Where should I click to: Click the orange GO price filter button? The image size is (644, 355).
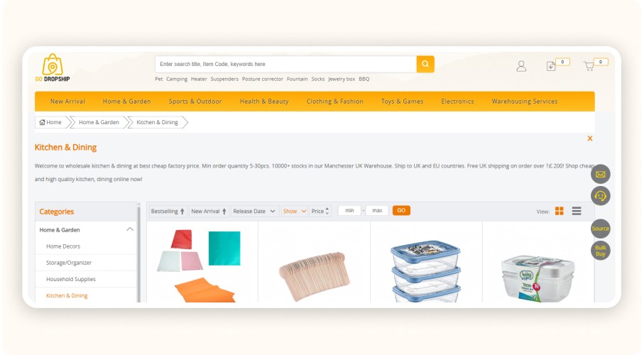[x=401, y=210]
